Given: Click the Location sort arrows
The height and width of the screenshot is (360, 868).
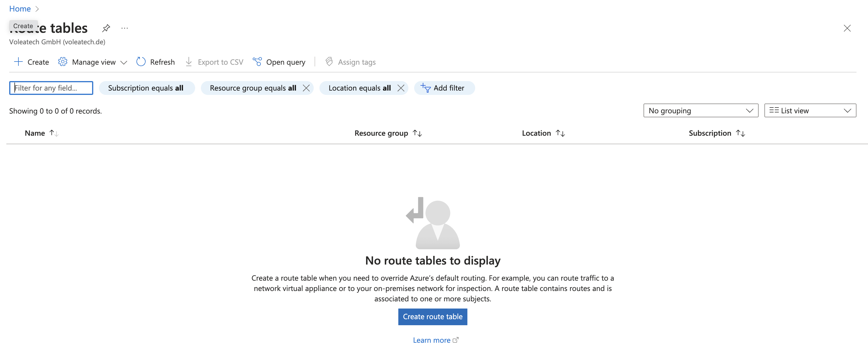Looking at the screenshot, I should click(x=560, y=133).
